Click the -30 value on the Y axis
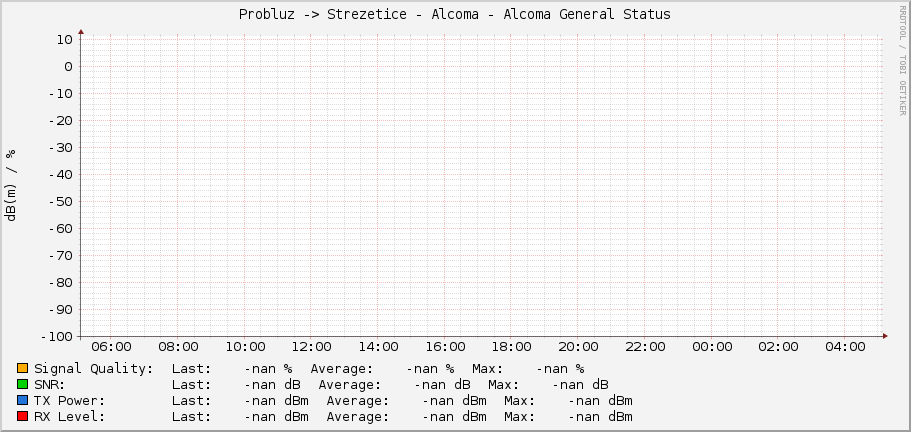The image size is (911, 432). 60,147
